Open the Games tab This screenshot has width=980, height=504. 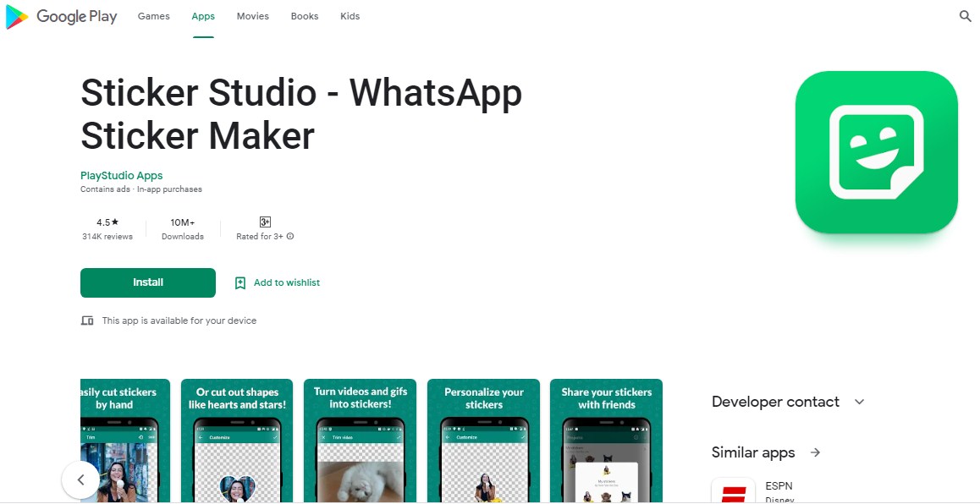[x=154, y=16]
